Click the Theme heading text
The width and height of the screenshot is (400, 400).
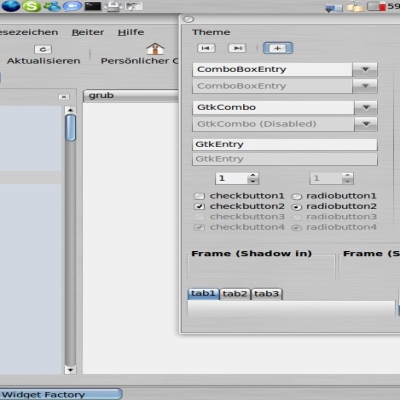click(211, 32)
